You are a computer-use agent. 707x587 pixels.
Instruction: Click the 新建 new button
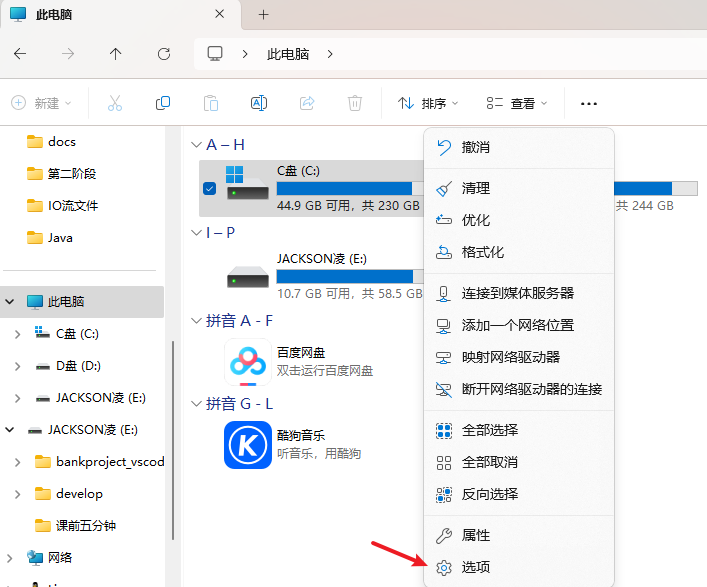[41, 103]
